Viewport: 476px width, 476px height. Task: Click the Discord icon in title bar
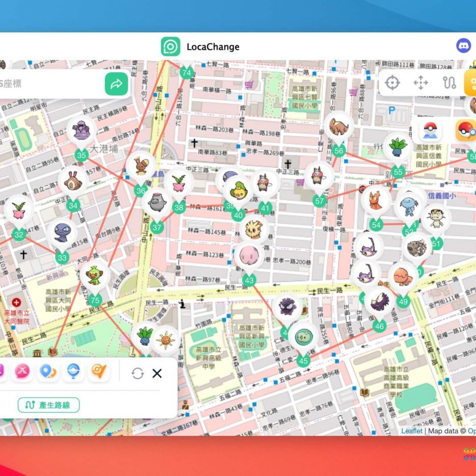click(463, 46)
